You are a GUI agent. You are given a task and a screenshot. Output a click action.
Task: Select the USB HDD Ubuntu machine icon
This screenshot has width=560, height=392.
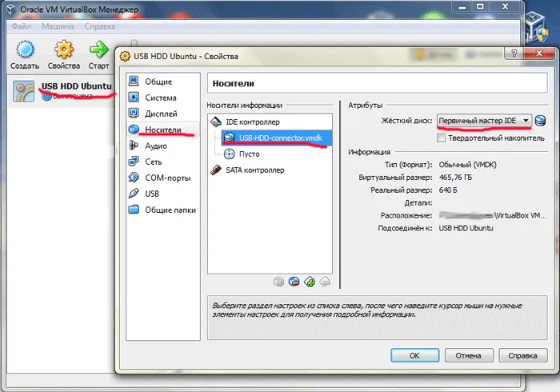point(23,91)
